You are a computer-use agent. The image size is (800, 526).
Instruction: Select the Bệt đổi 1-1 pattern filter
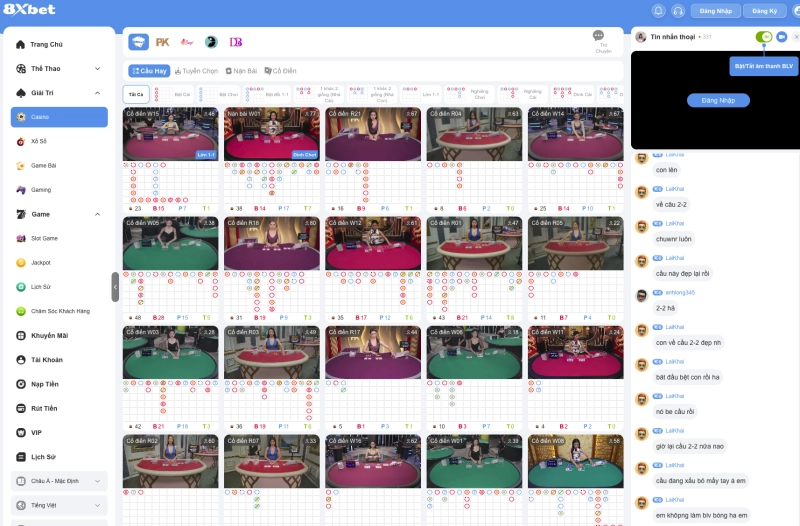tap(267, 94)
